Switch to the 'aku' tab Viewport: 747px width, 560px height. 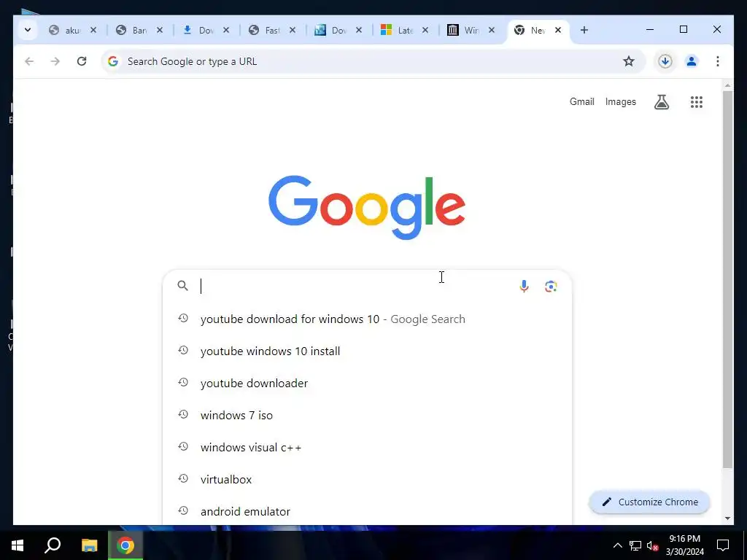click(65, 30)
